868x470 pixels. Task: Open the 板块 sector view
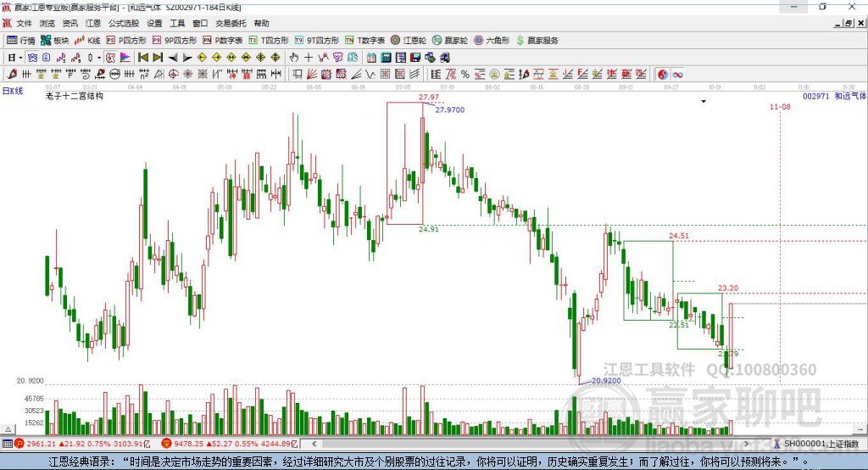[54, 41]
